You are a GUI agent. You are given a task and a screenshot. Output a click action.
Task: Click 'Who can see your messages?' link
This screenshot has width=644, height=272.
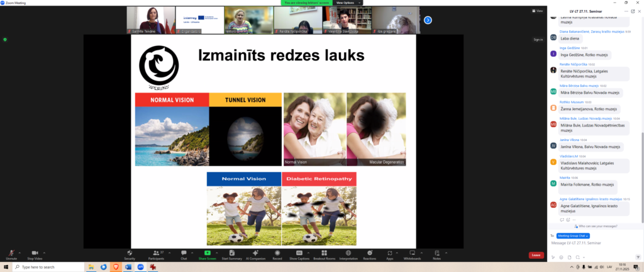(x=597, y=225)
